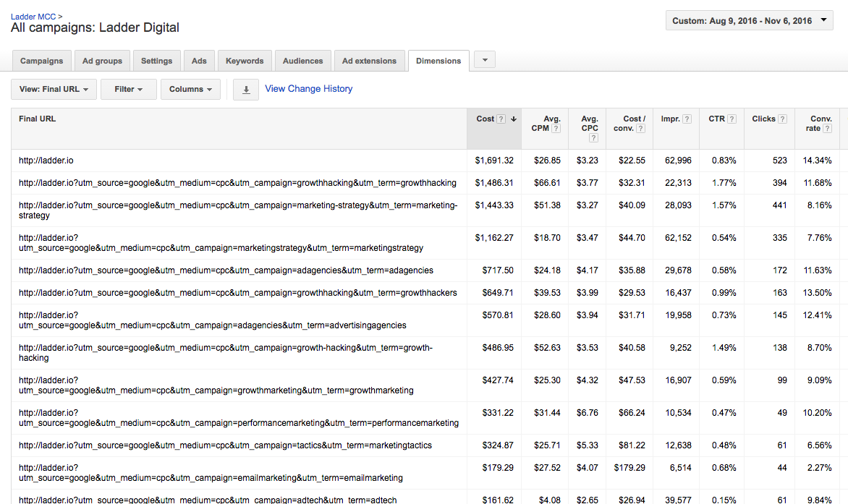Viewport: 848px width, 504px height.
Task: Click the download report icon
Action: click(x=246, y=90)
